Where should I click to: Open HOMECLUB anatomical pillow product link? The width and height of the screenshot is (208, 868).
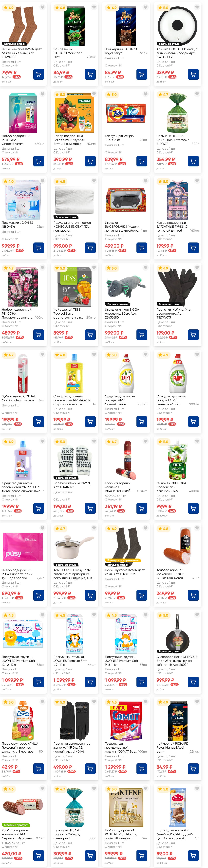72,226
